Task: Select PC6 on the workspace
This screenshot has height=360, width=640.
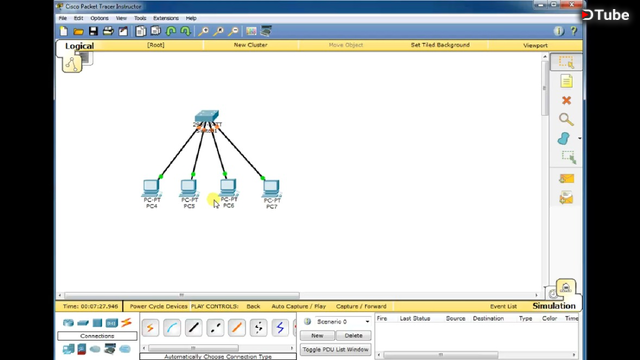Action: click(x=228, y=188)
